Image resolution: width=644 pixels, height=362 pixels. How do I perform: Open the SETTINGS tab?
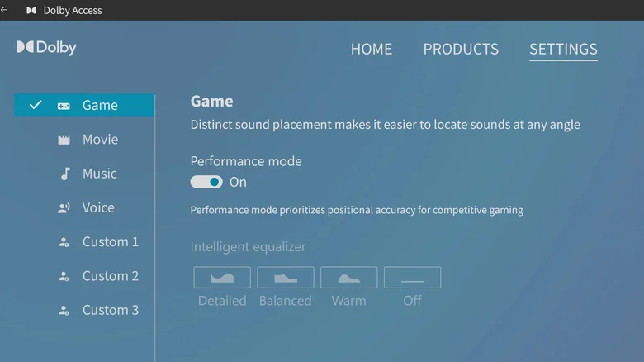(563, 50)
